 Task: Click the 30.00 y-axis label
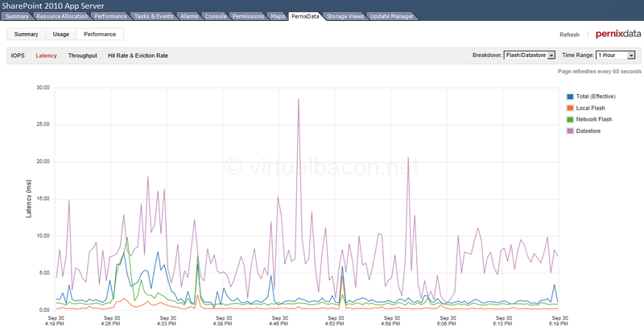point(43,88)
